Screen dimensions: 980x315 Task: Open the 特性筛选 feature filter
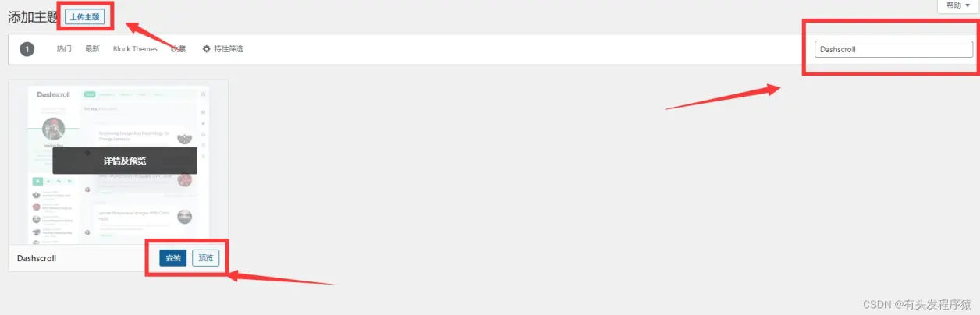(x=223, y=49)
